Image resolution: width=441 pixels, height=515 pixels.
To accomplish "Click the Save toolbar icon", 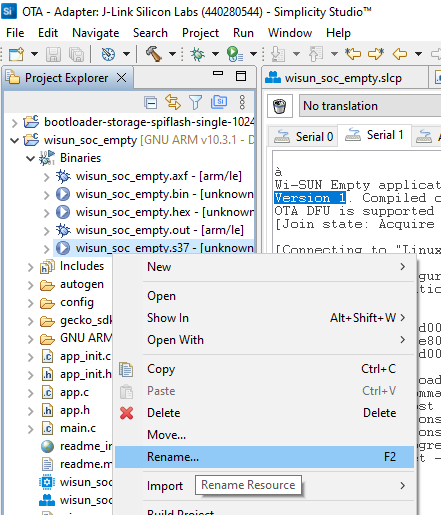I will (x=53, y=54).
